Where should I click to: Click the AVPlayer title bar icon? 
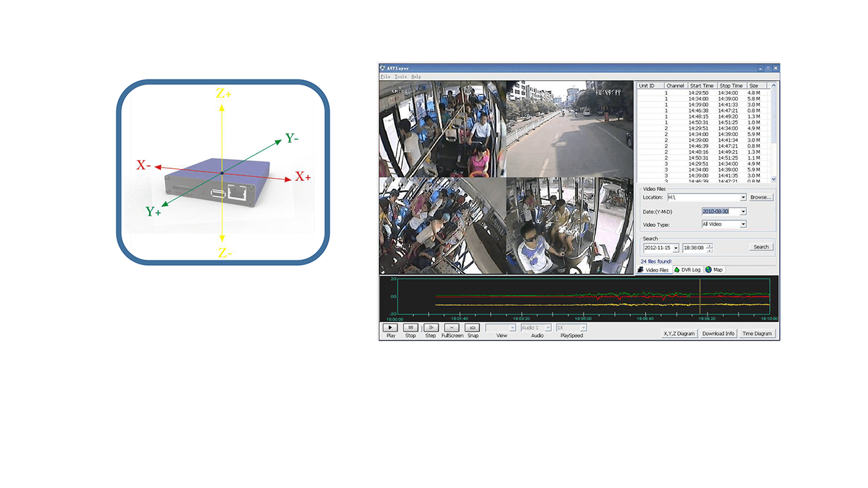click(x=383, y=68)
